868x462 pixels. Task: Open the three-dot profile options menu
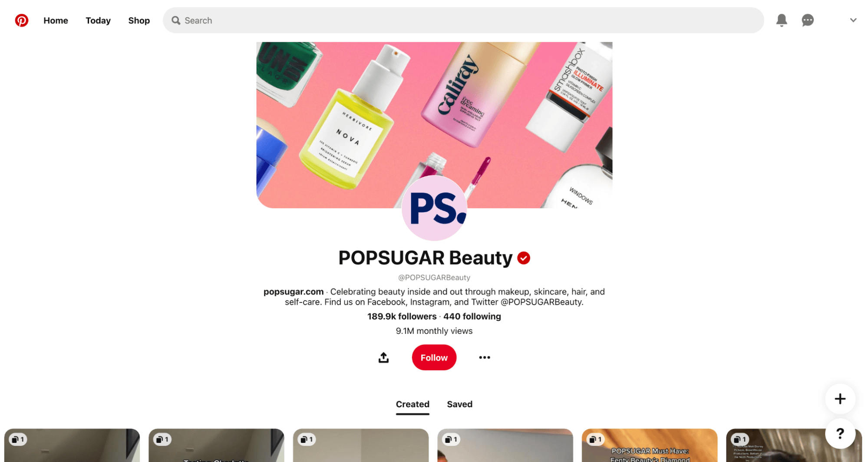[x=485, y=357]
